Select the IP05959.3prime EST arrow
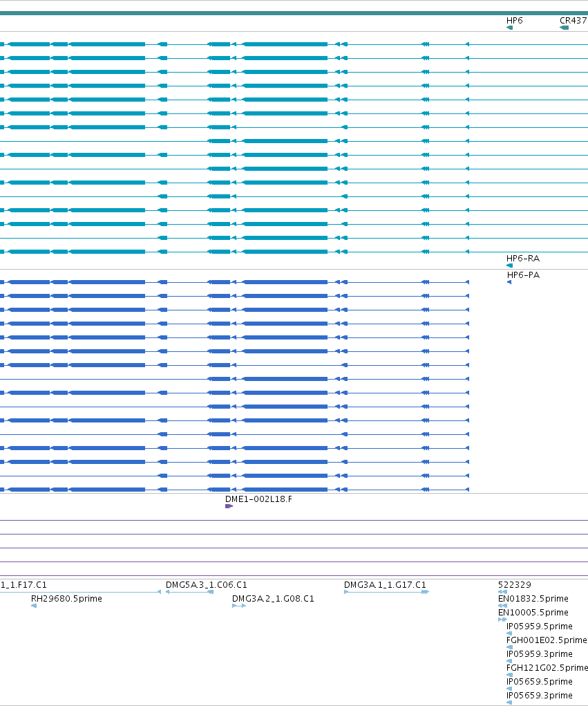Image resolution: width=588 pixels, height=706 pixels. (509, 661)
